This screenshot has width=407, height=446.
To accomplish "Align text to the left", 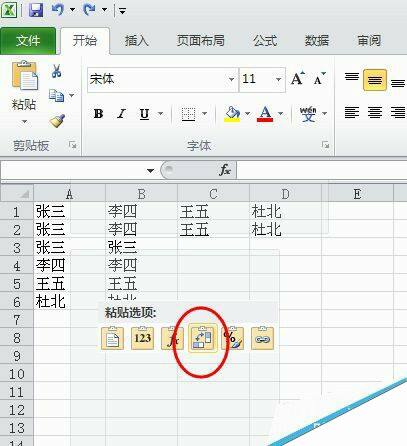I will tap(352, 113).
